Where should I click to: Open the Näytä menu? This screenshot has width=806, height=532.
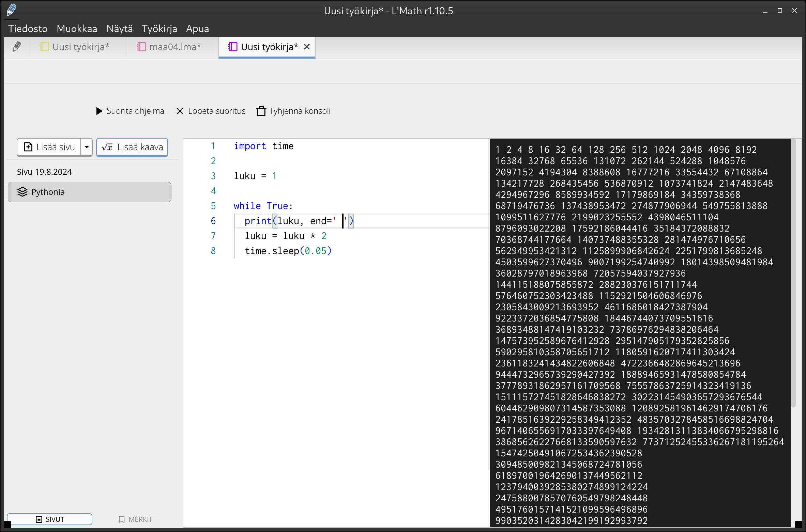(120, 29)
